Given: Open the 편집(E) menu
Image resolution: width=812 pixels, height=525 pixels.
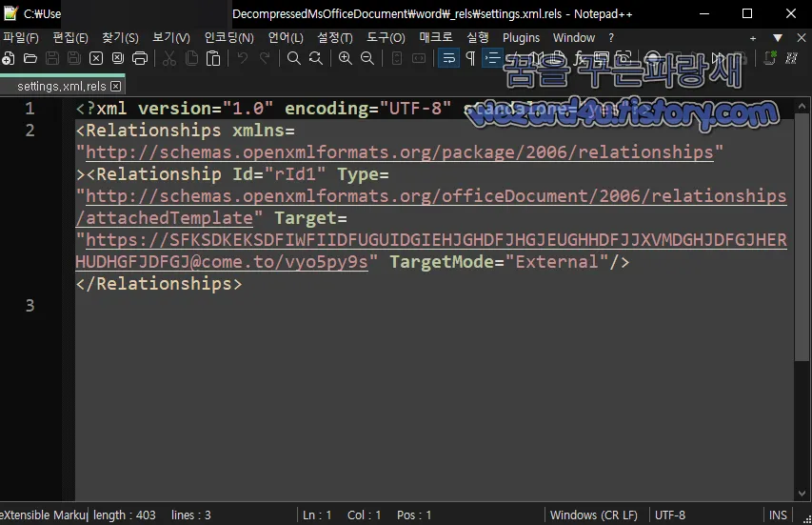Looking at the screenshot, I should (x=69, y=38).
